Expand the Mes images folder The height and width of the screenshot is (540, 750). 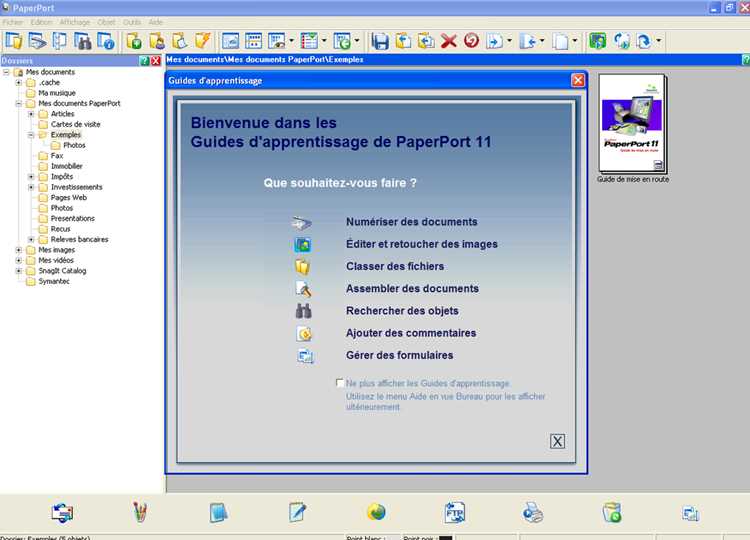pyautogui.click(x=19, y=250)
